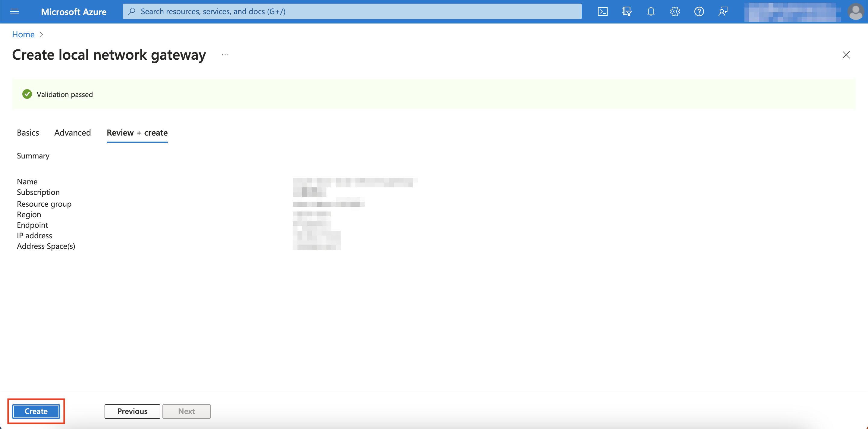The height and width of the screenshot is (429, 868).
Task: Close the Create local network gateway pane
Action: click(846, 55)
